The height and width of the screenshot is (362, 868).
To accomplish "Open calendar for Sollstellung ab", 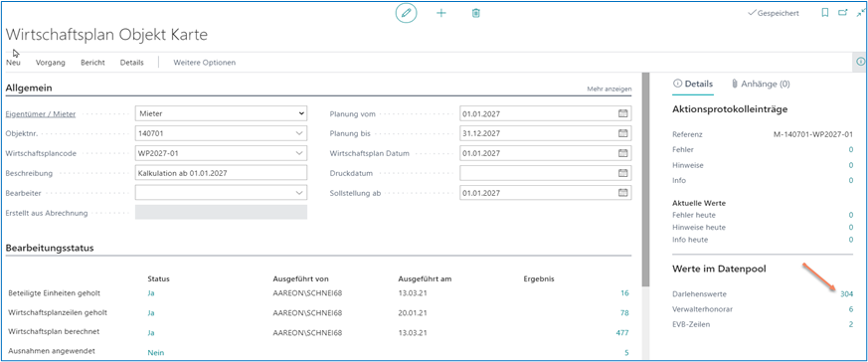I will 622,193.
